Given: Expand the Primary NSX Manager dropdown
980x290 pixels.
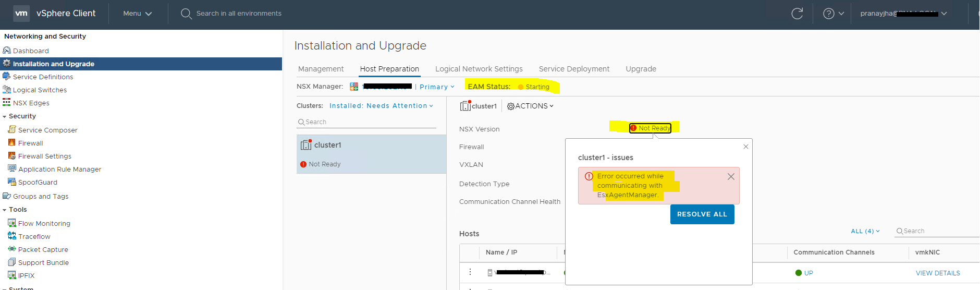Looking at the screenshot, I should click(x=437, y=87).
